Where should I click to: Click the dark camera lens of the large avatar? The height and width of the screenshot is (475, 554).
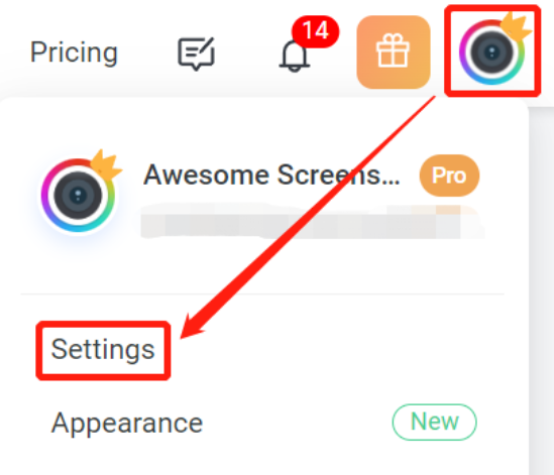(x=78, y=195)
